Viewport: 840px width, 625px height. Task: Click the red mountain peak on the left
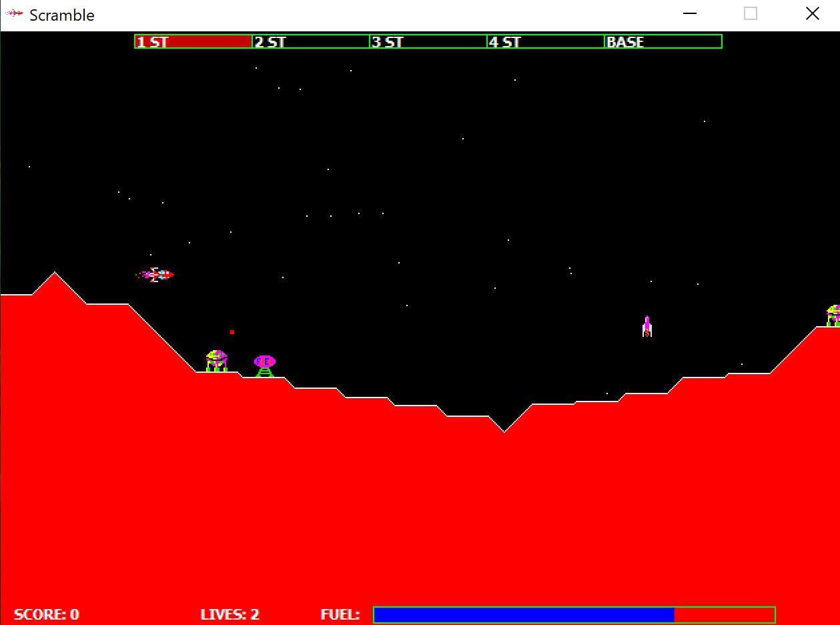[55, 275]
